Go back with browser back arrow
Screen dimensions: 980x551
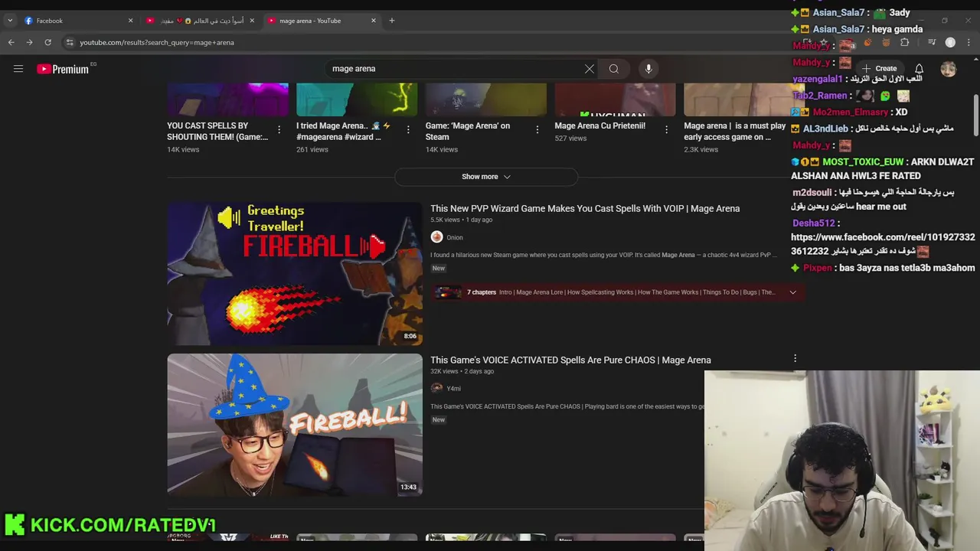(x=11, y=42)
